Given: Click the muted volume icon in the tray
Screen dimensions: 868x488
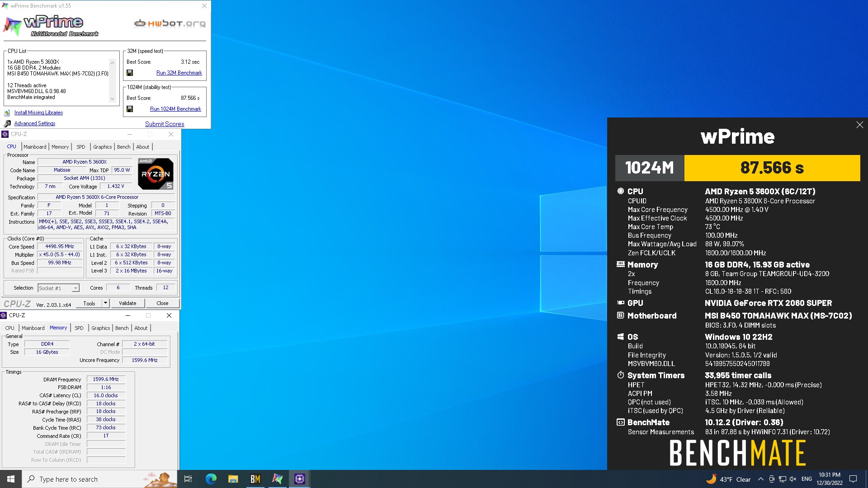Looking at the screenshot, I should (793, 479).
